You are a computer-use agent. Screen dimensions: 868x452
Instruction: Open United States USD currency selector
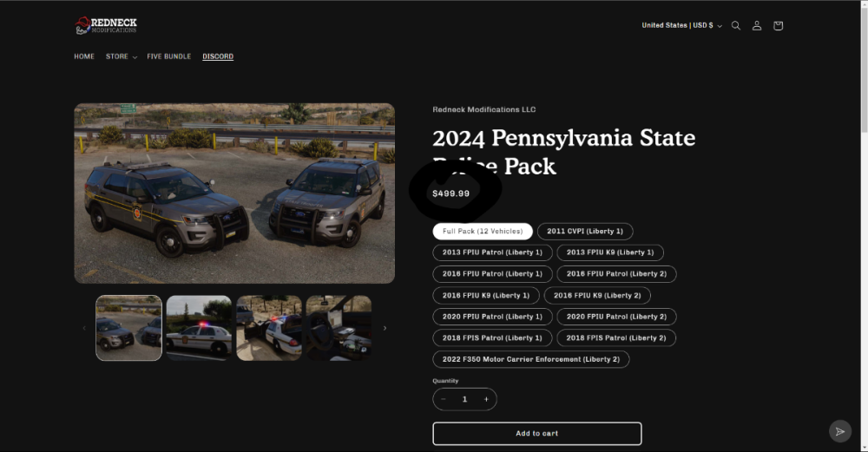682,25
